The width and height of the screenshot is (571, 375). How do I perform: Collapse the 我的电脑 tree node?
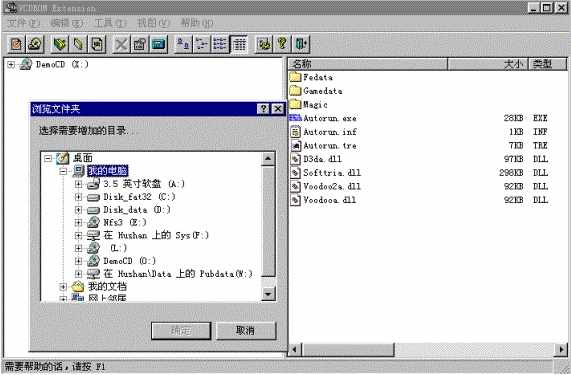(63, 171)
